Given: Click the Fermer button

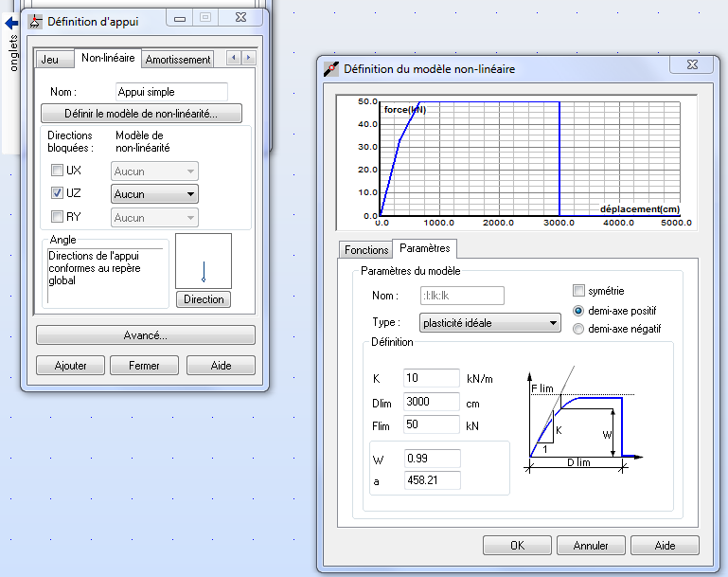Looking at the screenshot, I should coord(145,366).
